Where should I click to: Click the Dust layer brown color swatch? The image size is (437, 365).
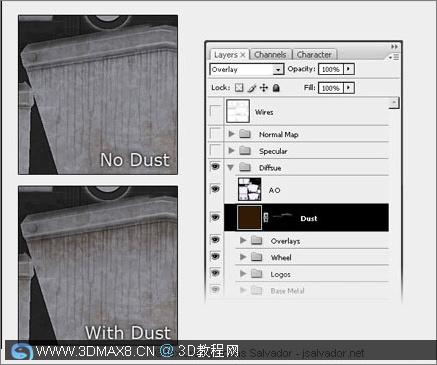pyautogui.click(x=249, y=218)
